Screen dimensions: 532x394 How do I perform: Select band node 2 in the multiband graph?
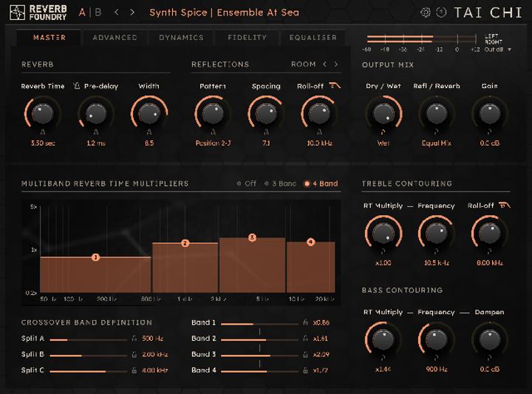pyautogui.click(x=185, y=243)
